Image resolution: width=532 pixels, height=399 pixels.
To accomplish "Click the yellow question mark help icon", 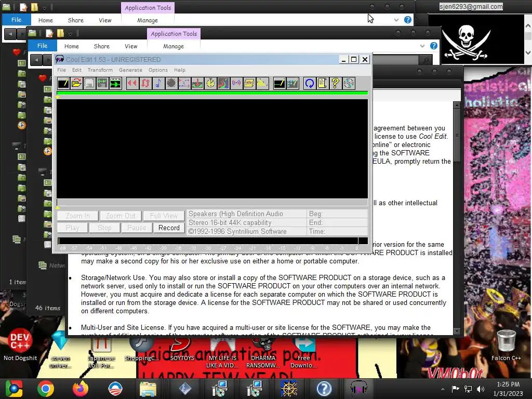I will 335,83.
